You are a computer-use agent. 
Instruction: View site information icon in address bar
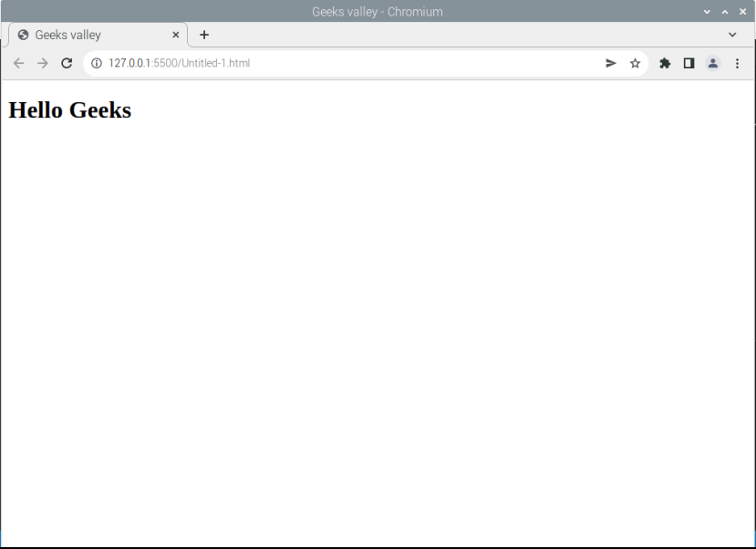(x=96, y=63)
